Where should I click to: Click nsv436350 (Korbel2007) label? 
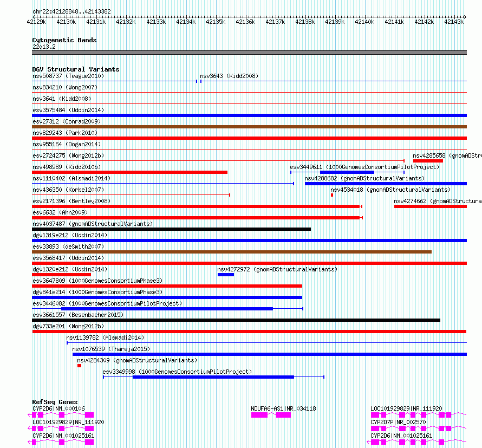68,190
